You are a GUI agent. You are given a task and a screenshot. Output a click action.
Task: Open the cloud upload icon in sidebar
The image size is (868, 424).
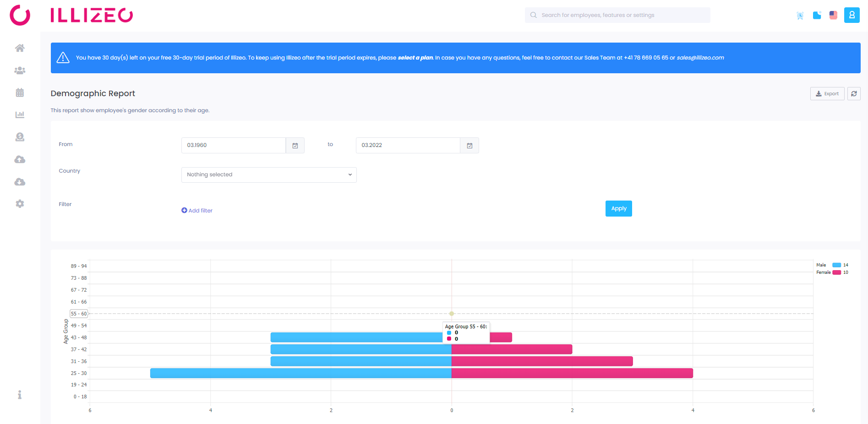coord(20,159)
